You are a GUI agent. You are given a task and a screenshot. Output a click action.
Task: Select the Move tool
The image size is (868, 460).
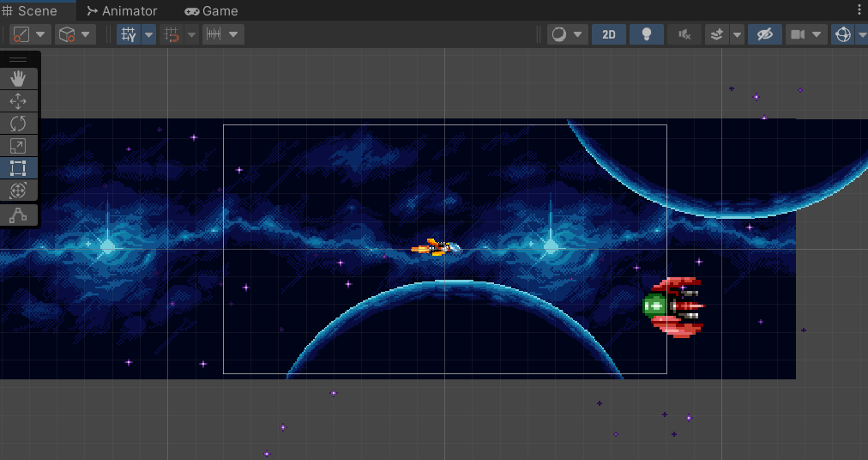point(18,101)
